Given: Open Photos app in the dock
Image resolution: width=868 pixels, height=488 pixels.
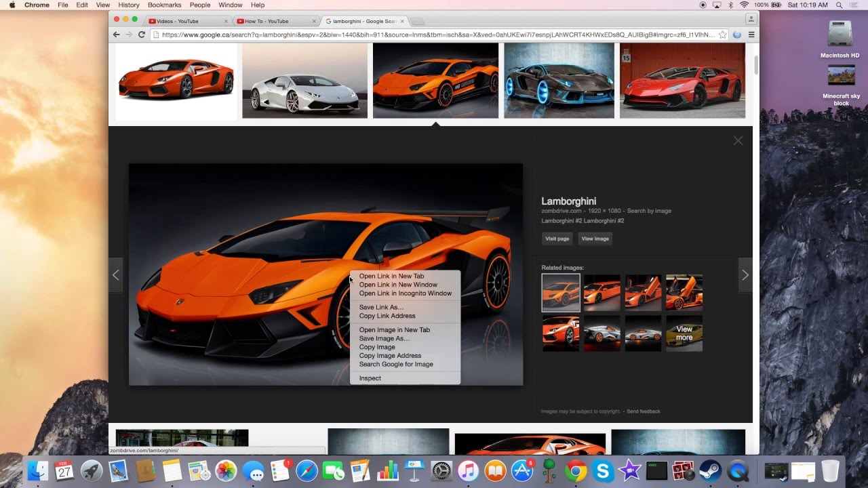Looking at the screenshot, I should click(x=226, y=470).
